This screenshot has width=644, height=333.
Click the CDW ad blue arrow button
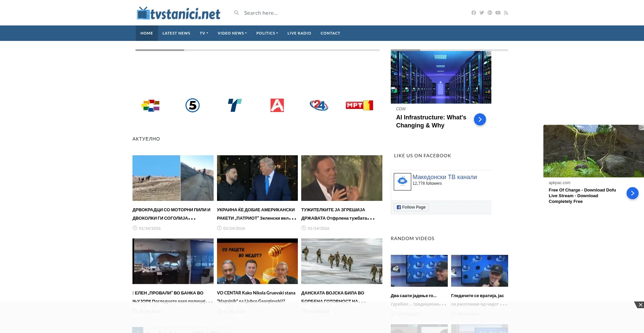click(480, 119)
